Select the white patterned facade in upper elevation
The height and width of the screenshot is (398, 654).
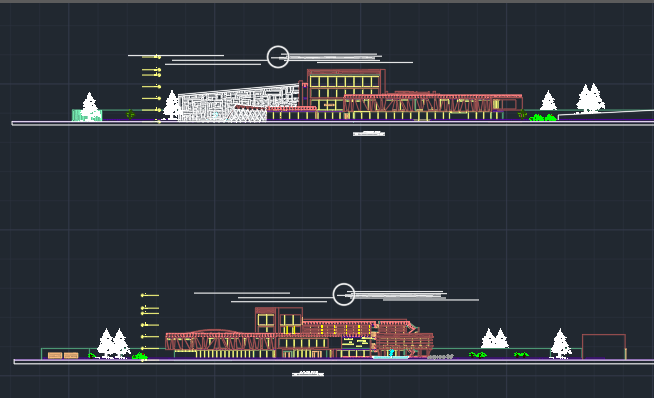point(238,103)
